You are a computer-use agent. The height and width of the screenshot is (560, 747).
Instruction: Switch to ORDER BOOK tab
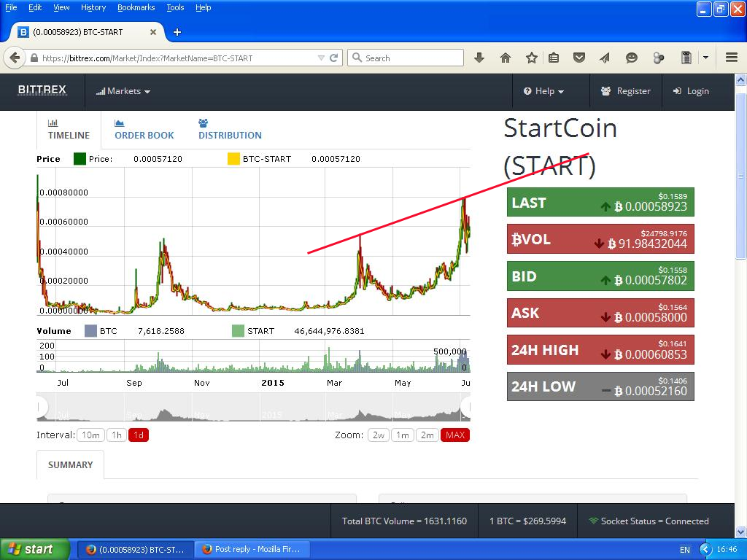(x=144, y=129)
